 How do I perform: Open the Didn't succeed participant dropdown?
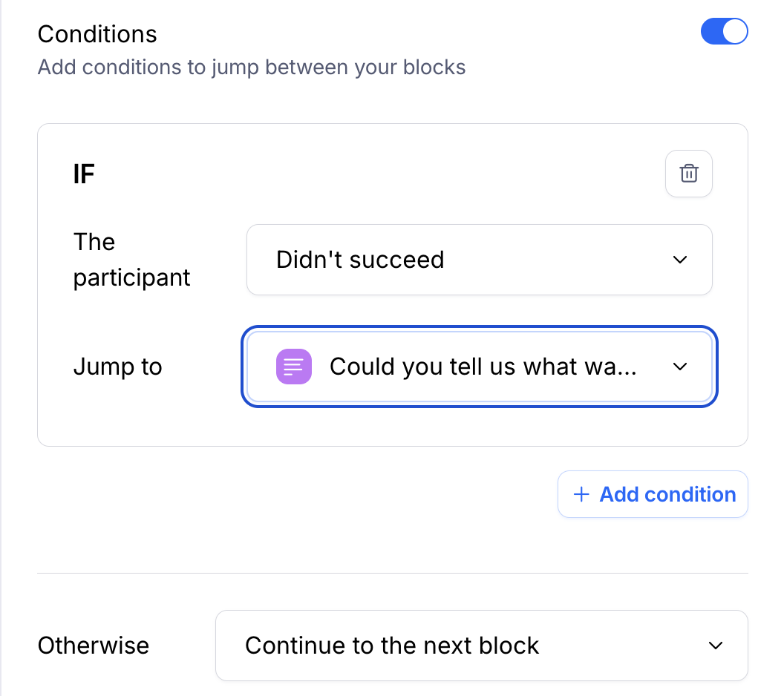(x=479, y=260)
